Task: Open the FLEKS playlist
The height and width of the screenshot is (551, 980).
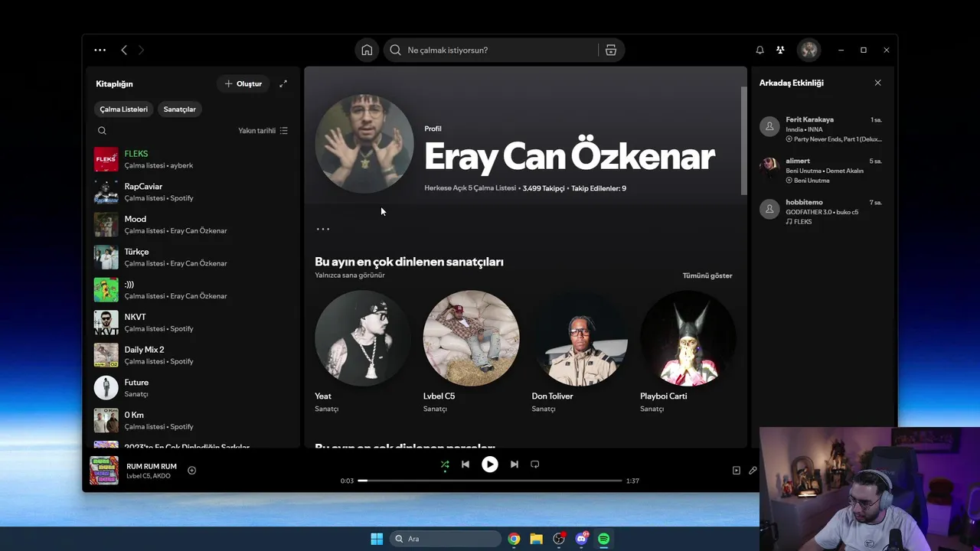Action: (x=191, y=159)
